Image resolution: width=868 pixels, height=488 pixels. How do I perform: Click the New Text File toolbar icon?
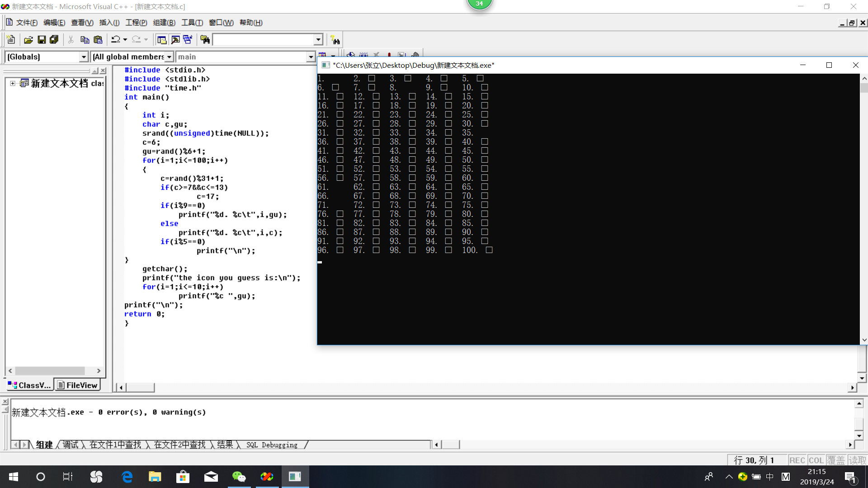[11, 40]
